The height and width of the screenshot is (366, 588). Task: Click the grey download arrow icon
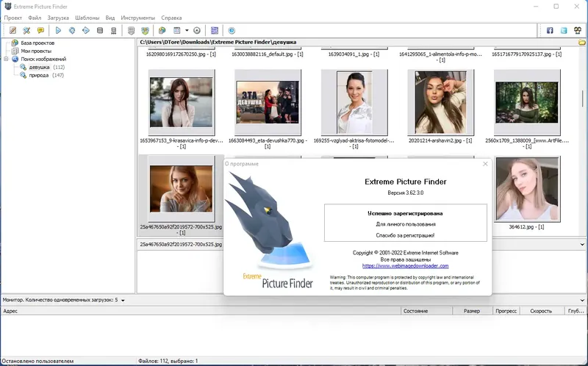pyautogui.click(x=131, y=30)
